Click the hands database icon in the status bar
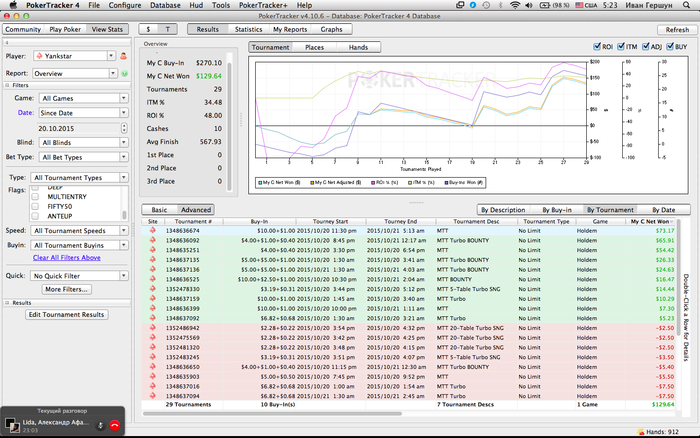The width and height of the screenshot is (700, 438). [641, 432]
